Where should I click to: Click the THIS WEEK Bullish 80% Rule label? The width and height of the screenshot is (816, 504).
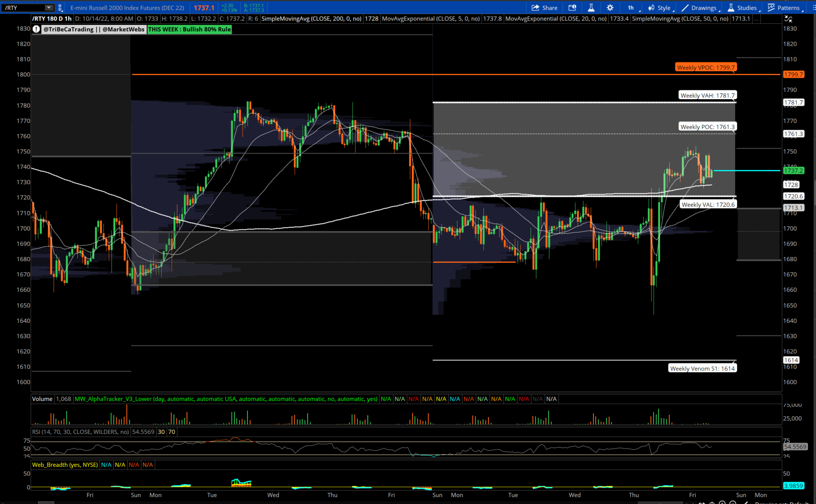click(189, 29)
